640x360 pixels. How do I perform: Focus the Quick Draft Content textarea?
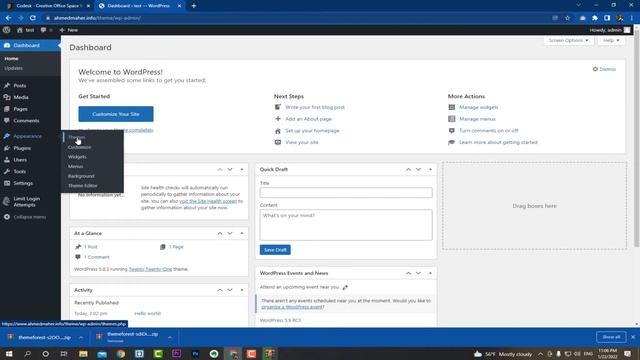point(346,225)
